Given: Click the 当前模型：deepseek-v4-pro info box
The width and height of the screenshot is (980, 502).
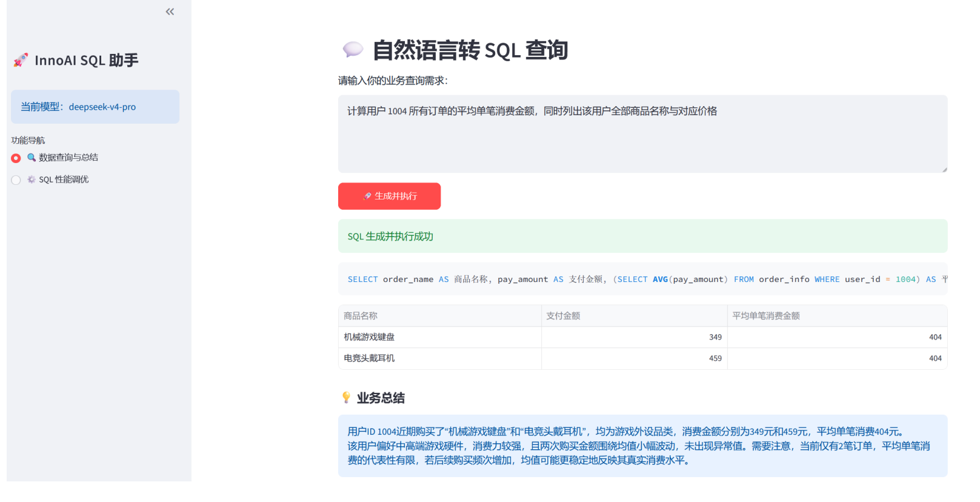Looking at the screenshot, I should [95, 107].
